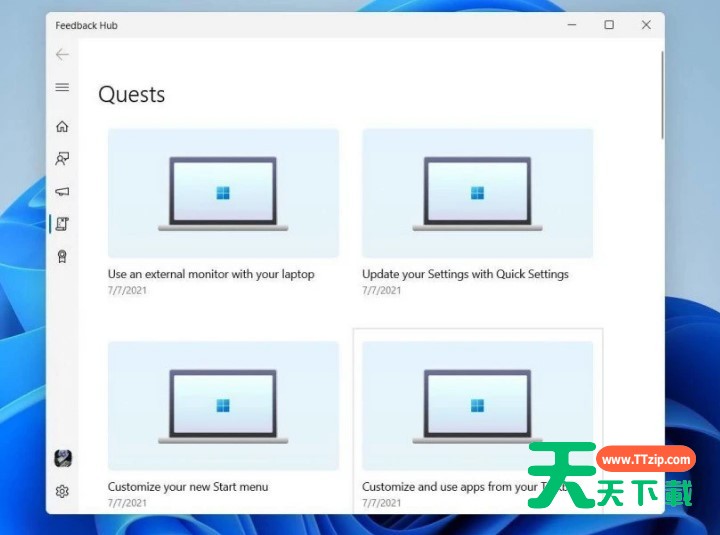Open Settings gear in sidebar
Image resolution: width=720 pixels, height=535 pixels.
tap(62, 491)
